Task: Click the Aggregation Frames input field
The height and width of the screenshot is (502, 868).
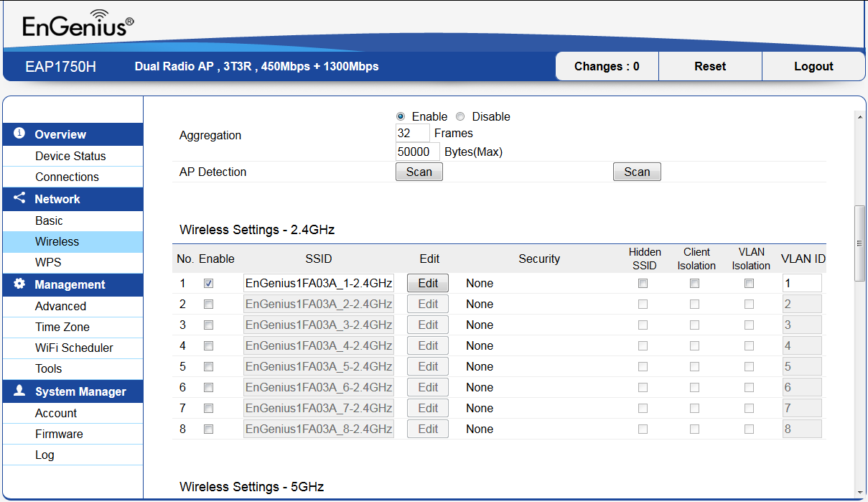Action: [x=413, y=133]
